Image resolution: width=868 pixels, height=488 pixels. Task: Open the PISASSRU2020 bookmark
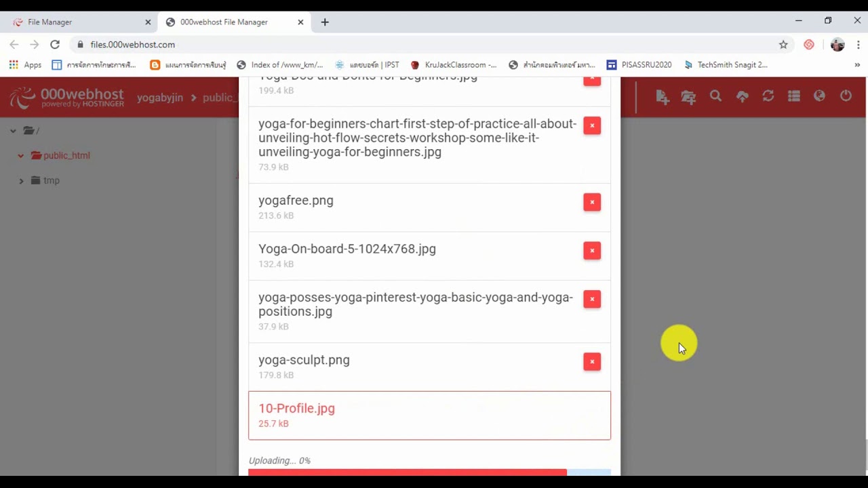[x=639, y=65]
